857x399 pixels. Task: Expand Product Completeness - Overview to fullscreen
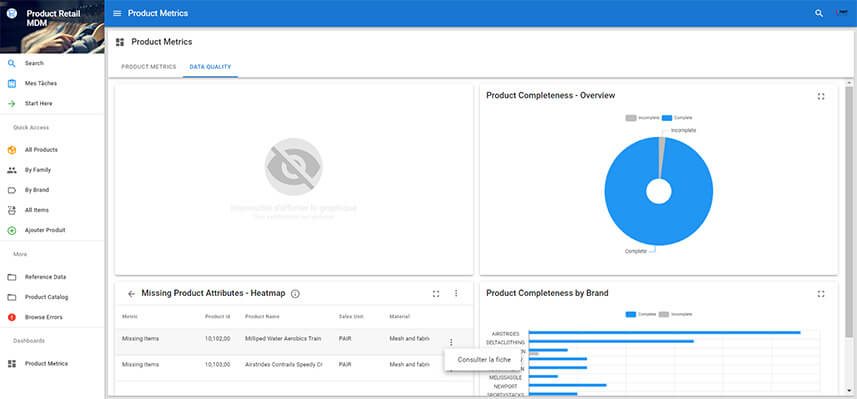coord(820,96)
